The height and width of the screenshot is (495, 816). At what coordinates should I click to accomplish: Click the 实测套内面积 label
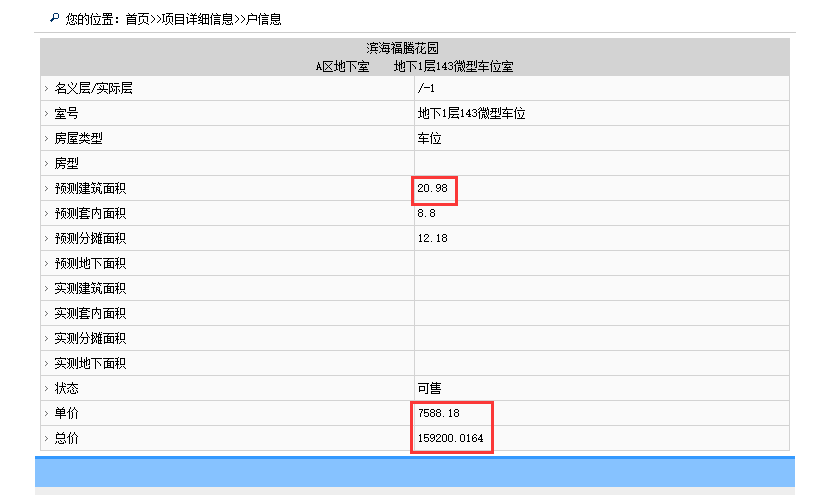(91, 313)
